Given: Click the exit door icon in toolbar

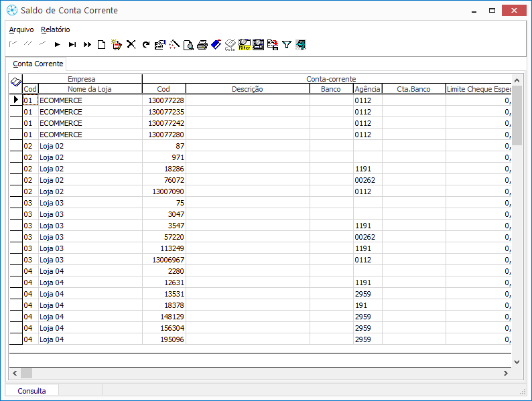Looking at the screenshot, I should pos(301,45).
